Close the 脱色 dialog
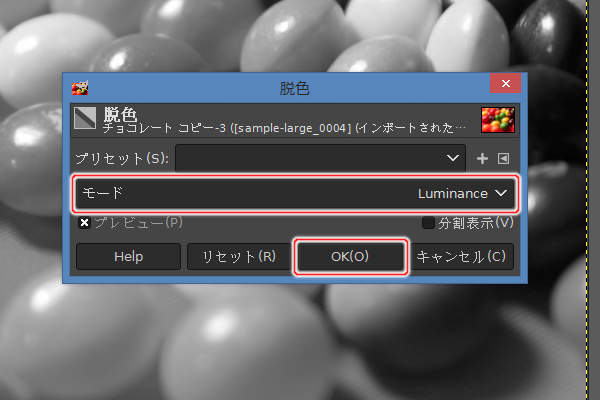Image resolution: width=600 pixels, height=400 pixels. pos(505,83)
